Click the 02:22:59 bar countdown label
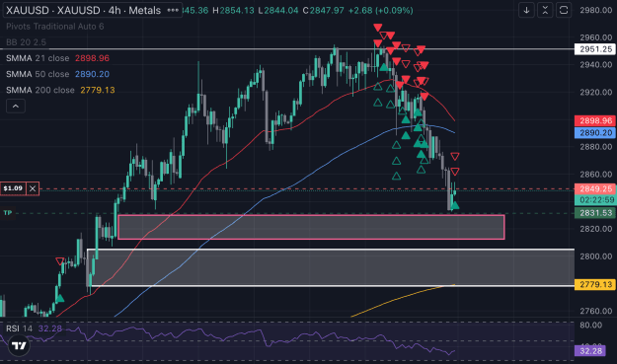The width and height of the screenshot is (617, 364). [595, 200]
